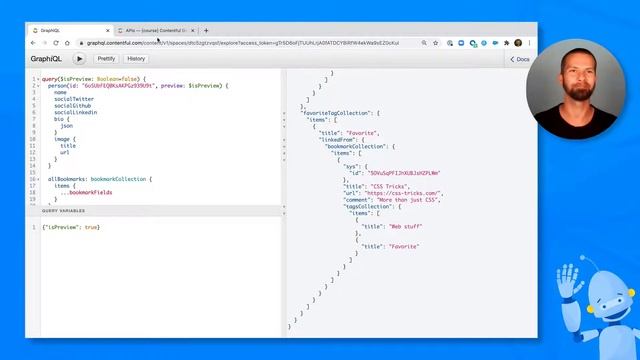Open the Docs explorer
This screenshot has height=360, width=640.
520,59
